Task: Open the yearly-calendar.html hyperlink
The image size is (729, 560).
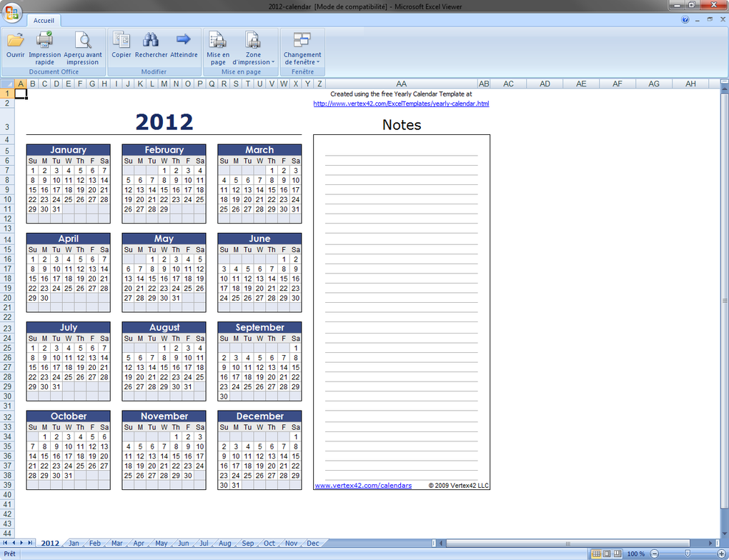Action: [401, 104]
